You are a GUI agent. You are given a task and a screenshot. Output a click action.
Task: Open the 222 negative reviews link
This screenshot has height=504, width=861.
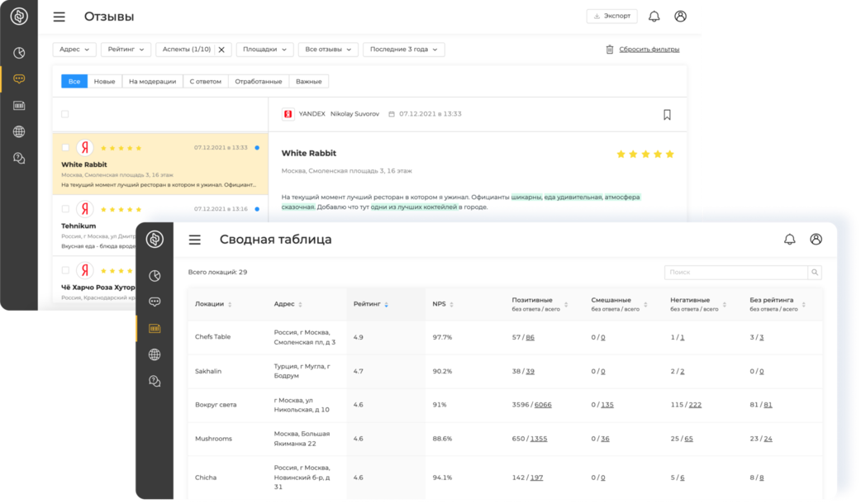click(x=695, y=405)
